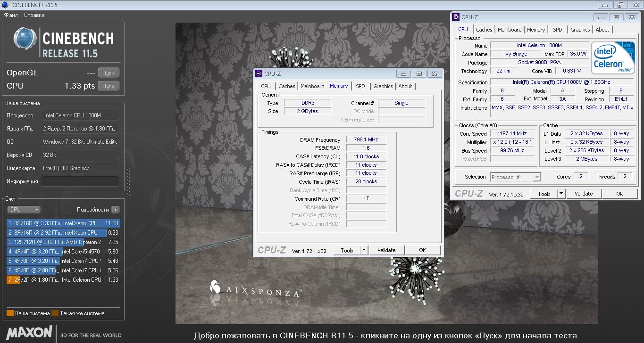
Task: Open Mainboard tab in right CPU-Z window
Action: (x=510, y=30)
